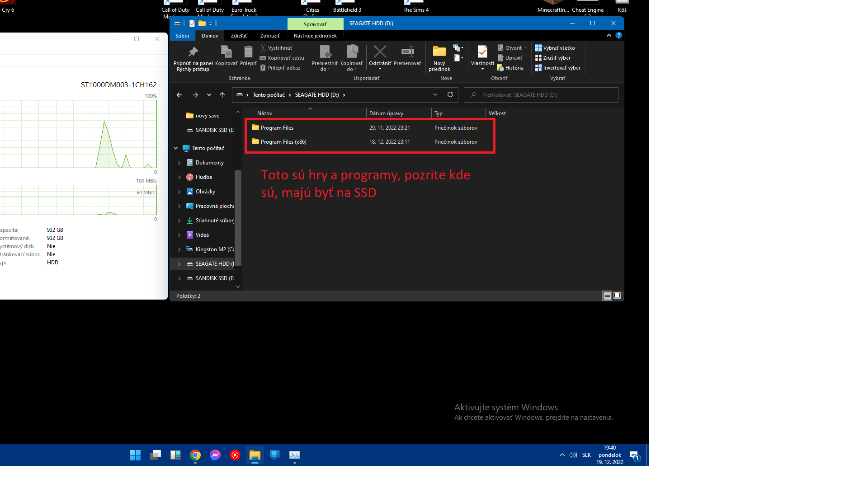
Task: Click the refresh icon in address bar
Action: coord(450,94)
